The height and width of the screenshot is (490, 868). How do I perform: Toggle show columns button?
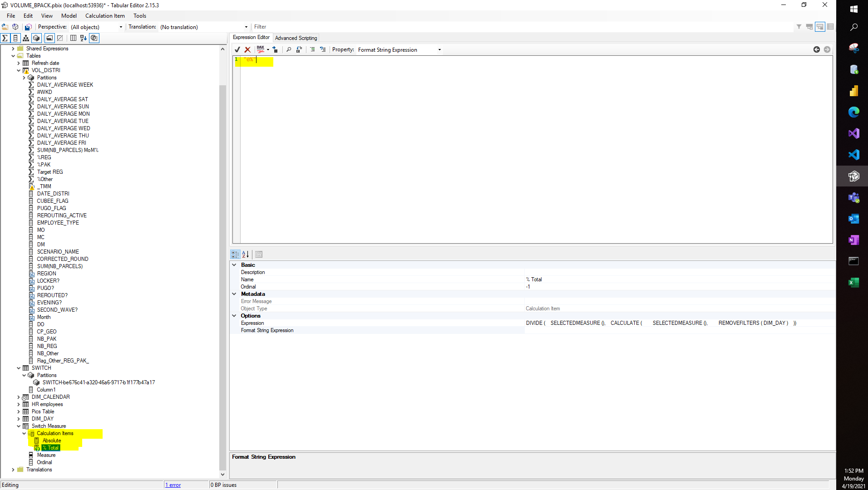pyautogui.click(x=15, y=38)
